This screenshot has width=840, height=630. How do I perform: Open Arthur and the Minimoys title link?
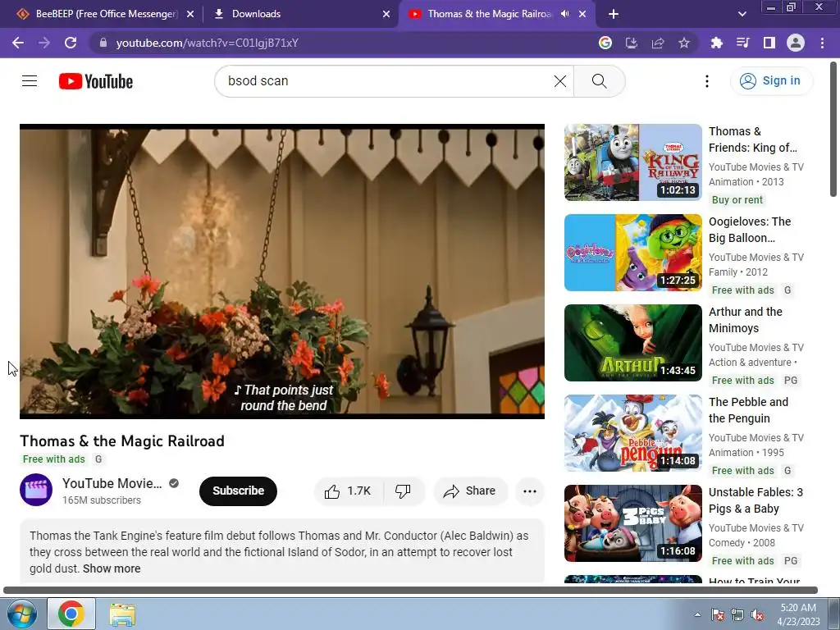coord(745,320)
